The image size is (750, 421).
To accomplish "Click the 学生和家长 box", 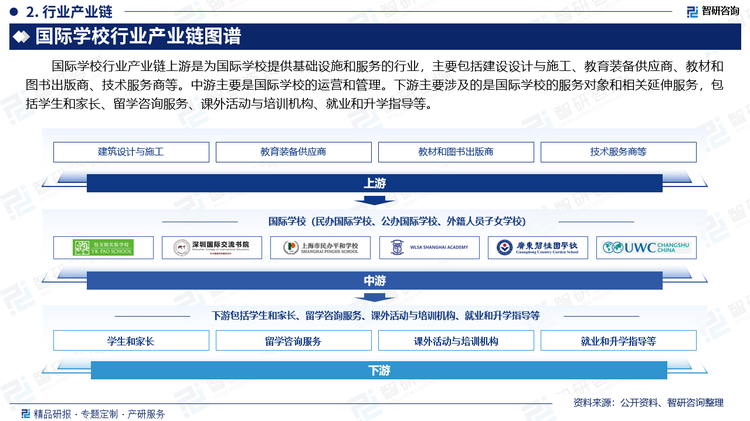I will pos(131,341).
